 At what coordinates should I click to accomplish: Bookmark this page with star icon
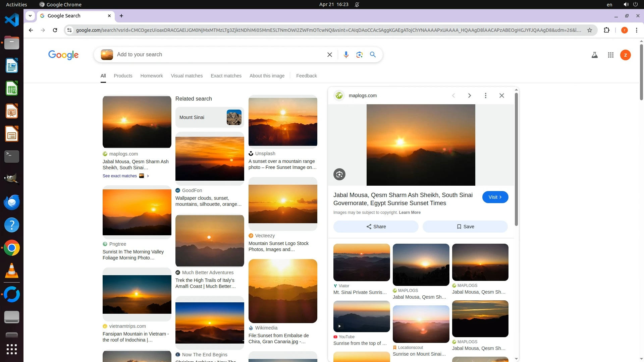(589, 30)
